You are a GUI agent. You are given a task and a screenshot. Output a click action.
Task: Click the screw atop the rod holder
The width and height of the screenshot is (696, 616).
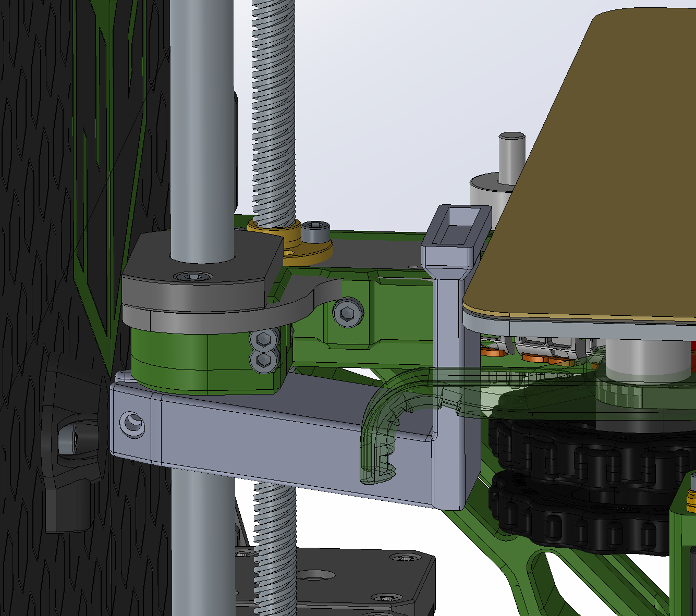pyautogui.click(x=193, y=276)
